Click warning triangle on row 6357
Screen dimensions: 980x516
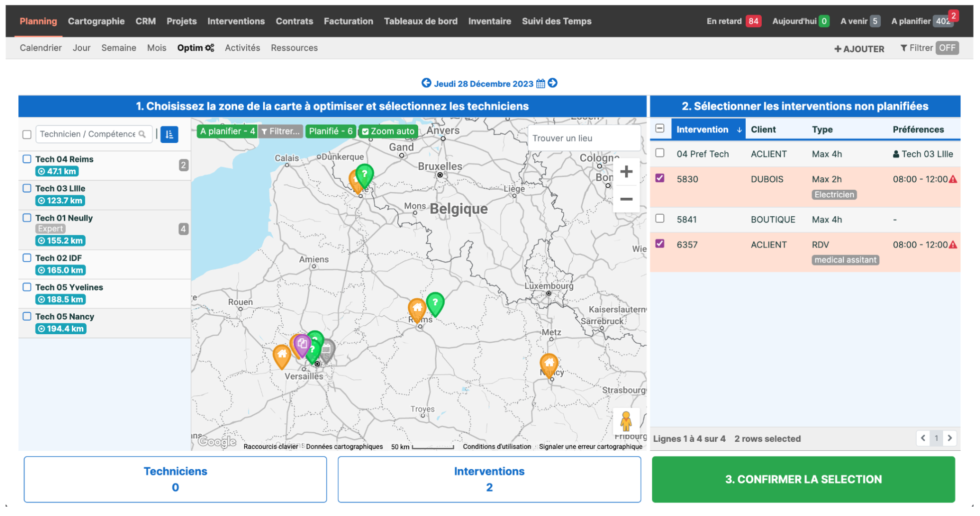click(x=953, y=245)
